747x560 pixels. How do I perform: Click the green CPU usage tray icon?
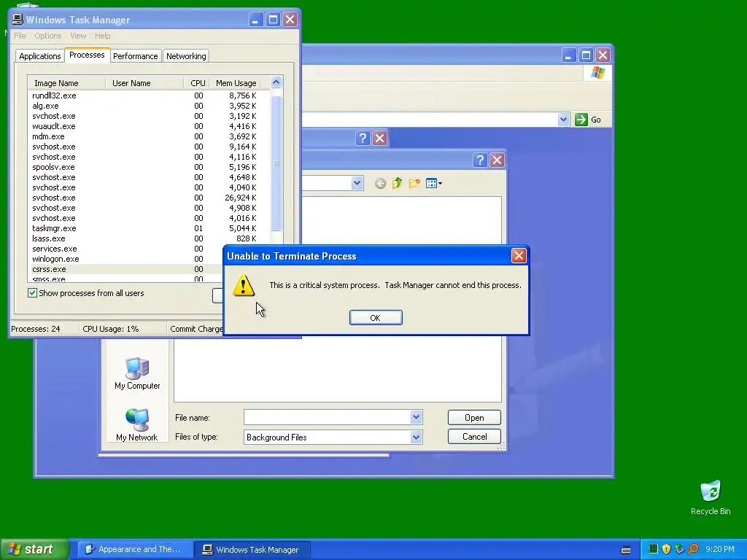pos(654,549)
